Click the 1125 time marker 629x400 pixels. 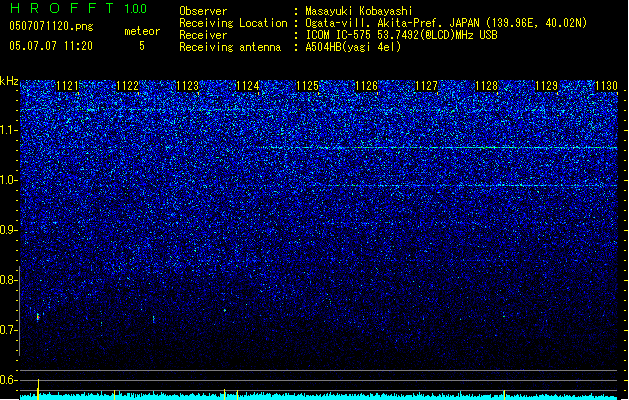(x=307, y=86)
